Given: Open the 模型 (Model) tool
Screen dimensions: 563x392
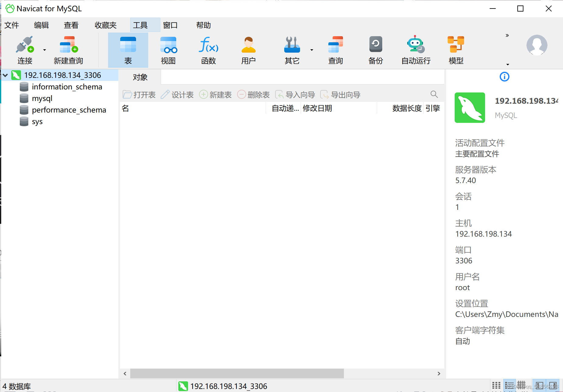Looking at the screenshot, I should pyautogui.click(x=456, y=50).
